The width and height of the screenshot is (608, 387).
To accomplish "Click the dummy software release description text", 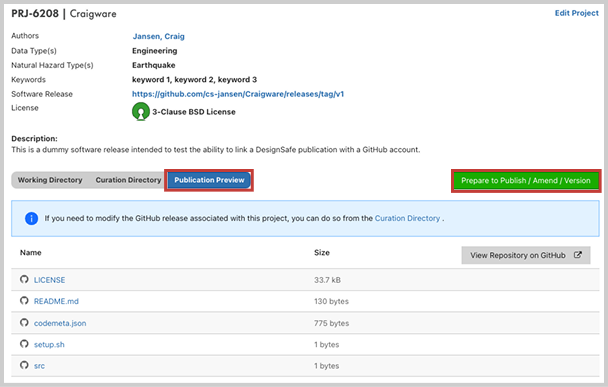I will [x=216, y=150].
